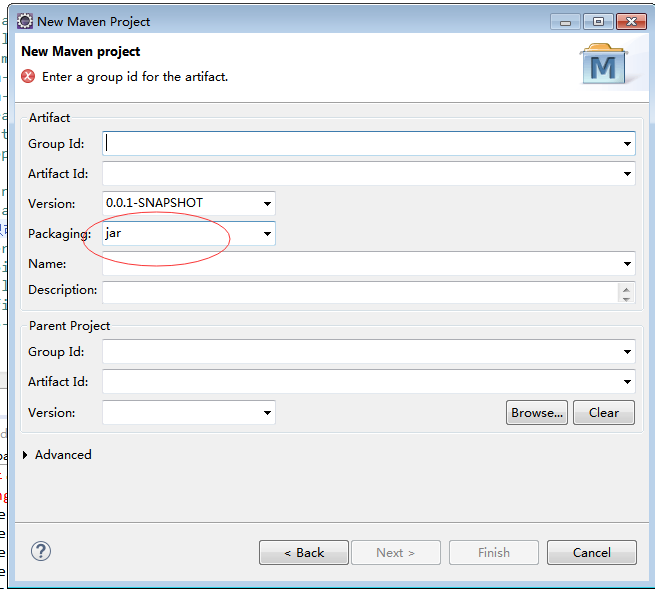
Task: Click the Maven M wizard banner icon
Action: [x=604, y=64]
